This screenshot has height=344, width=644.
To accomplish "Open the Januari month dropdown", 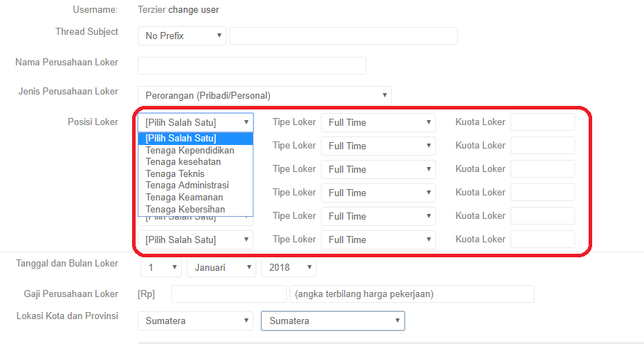I will [x=221, y=267].
